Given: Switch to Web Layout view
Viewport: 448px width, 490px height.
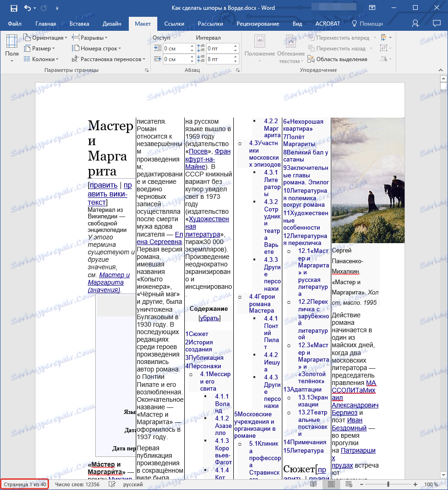Looking at the screenshot, I should click(349, 484).
